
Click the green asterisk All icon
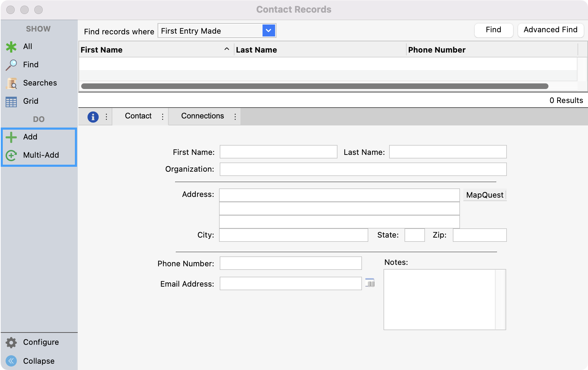[x=11, y=47]
